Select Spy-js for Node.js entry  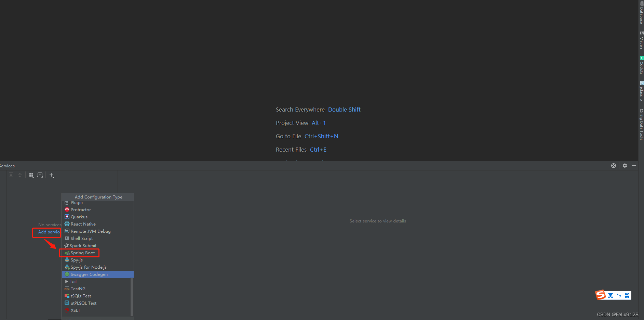(x=97, y=267)
